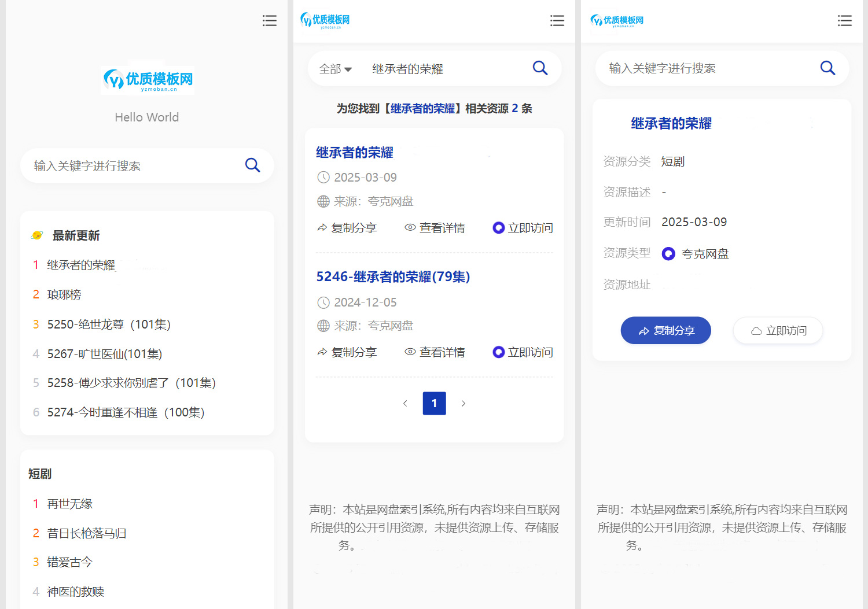Open 再世无缘 under the 短剧 section
The image size is (868, 609).
[69, 503]
